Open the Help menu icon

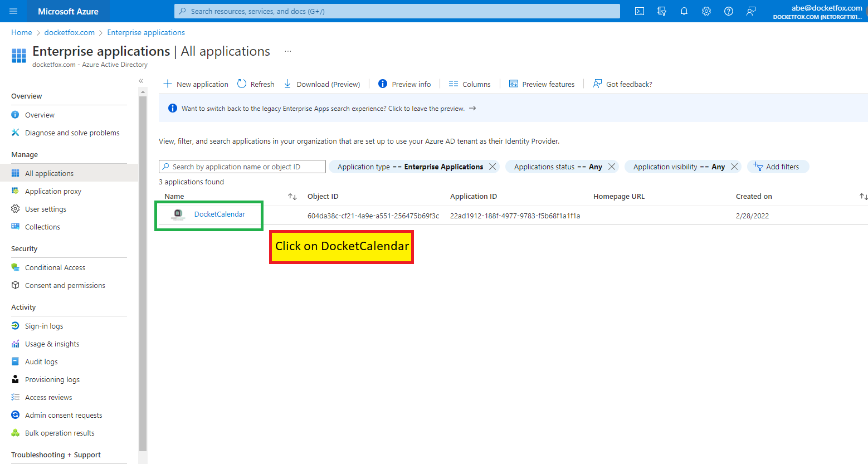[x=728, y=11]
